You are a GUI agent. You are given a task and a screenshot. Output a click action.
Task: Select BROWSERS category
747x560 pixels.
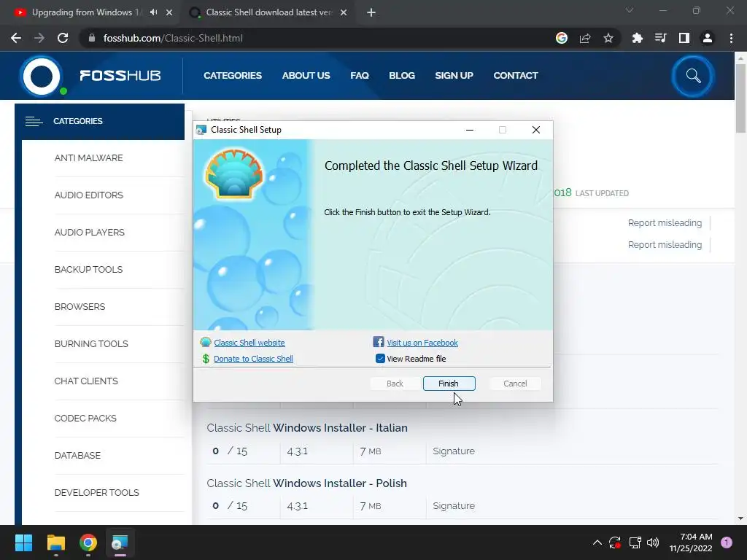coord(80,306)
